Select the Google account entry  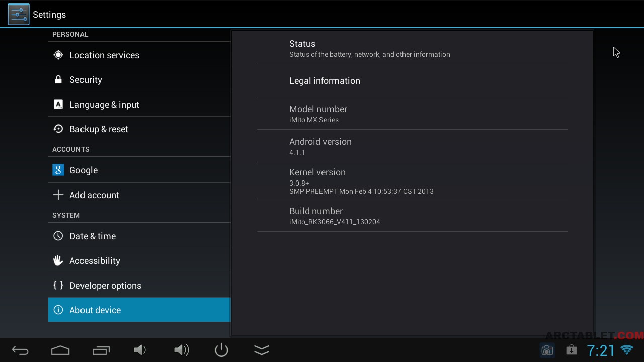pyautogui.click(x=139, y=170)
